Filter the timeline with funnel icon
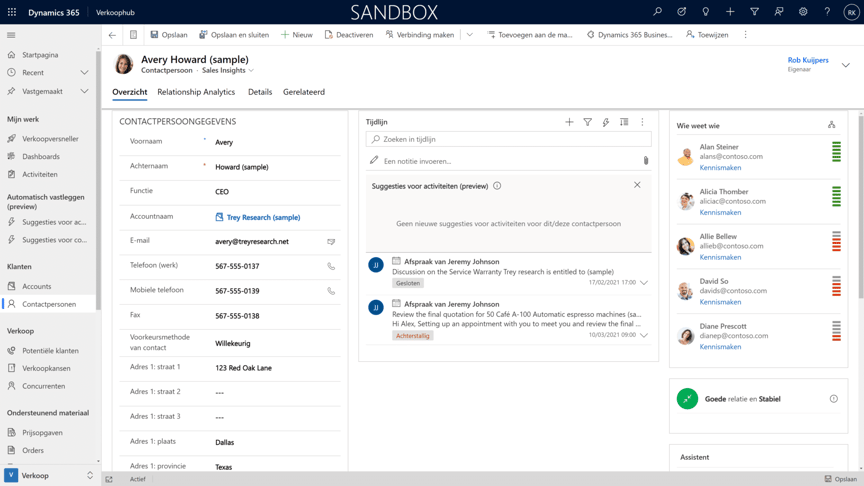The height and width of the screenshot is (486, 864). coord(587,122)
